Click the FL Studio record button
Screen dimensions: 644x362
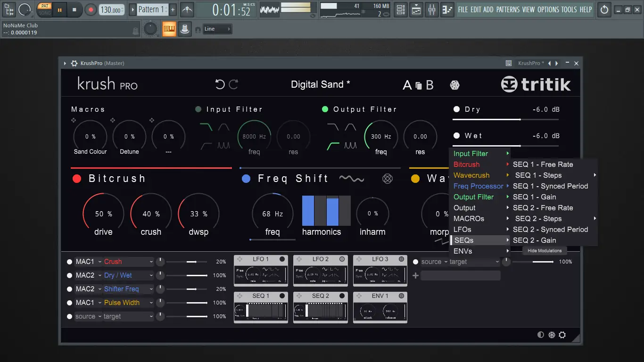[x=91, y=9]
